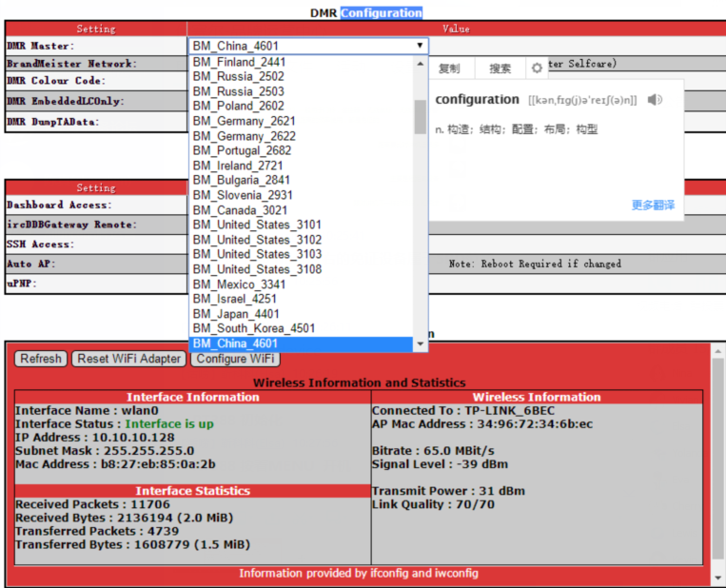Open Configure WiFi
The image size is (726, 588).
tap(236, 359)
